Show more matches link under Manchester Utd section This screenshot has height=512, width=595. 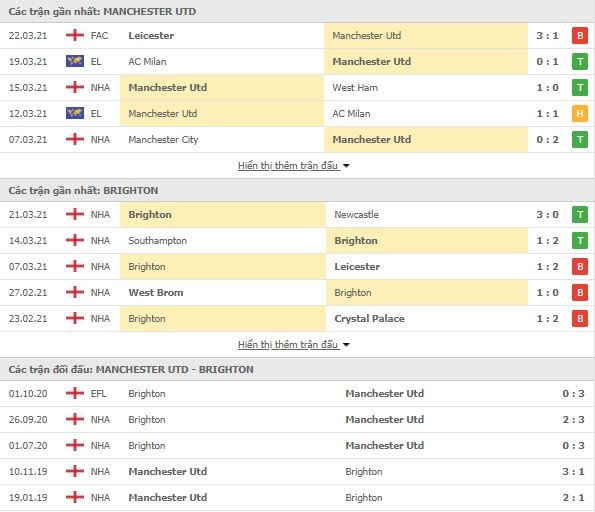coord(288,166)
